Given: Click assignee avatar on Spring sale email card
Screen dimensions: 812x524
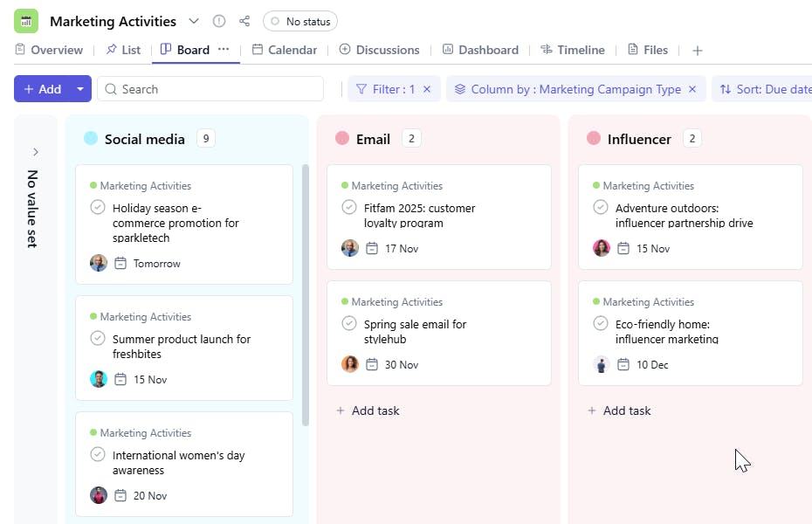Looking at the screenshot, I should point(350,364).
